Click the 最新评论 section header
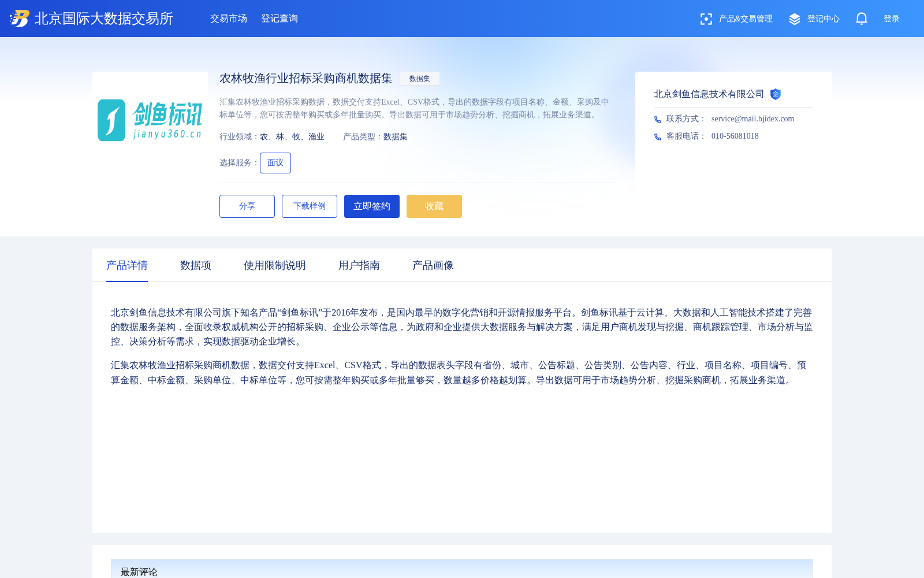 139,572
